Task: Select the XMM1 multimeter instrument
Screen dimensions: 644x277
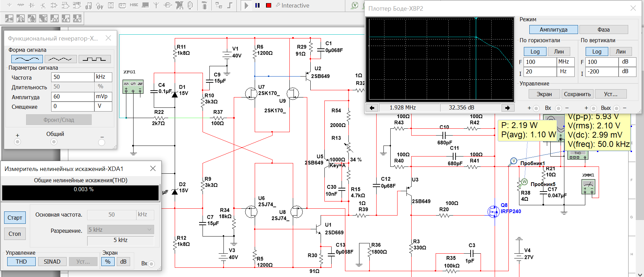Action: click(x=588, y=187)
